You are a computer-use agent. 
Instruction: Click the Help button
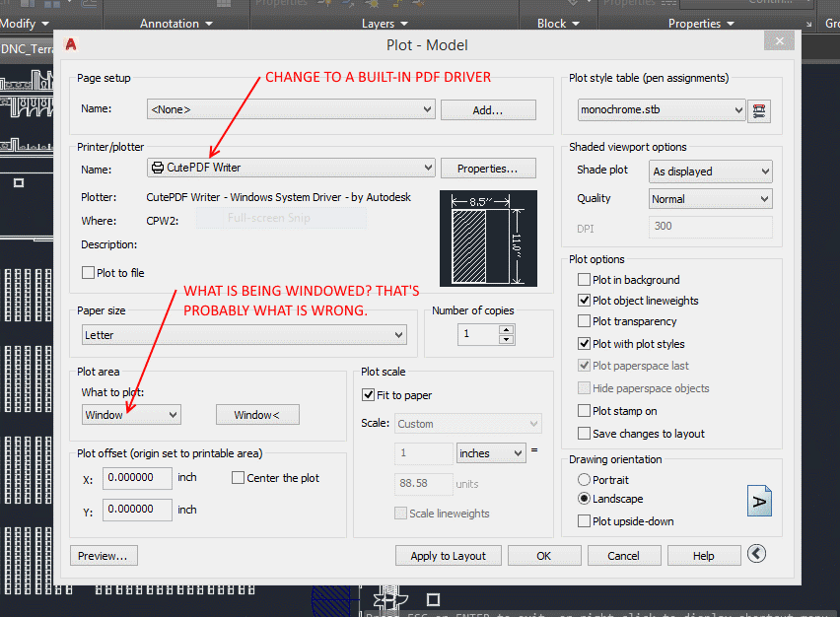pyautogui.click(x=704, y=556)
